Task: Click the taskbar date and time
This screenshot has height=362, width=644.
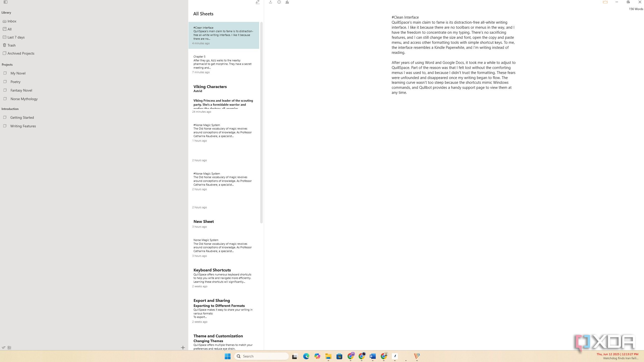Action: [x=617, y=354]
